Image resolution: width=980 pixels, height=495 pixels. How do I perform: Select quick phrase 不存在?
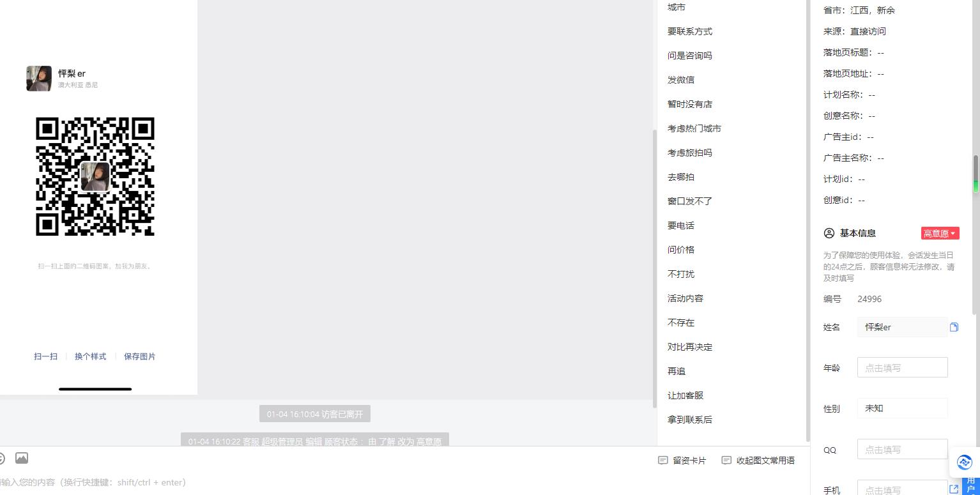pyautogui.click(x=681, y=323)
